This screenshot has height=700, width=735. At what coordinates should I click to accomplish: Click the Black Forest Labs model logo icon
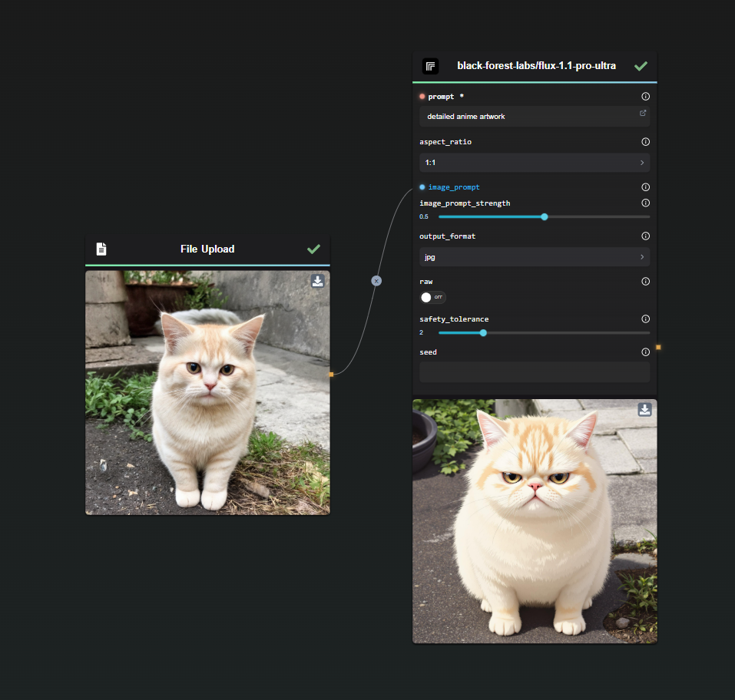[430, 66]
